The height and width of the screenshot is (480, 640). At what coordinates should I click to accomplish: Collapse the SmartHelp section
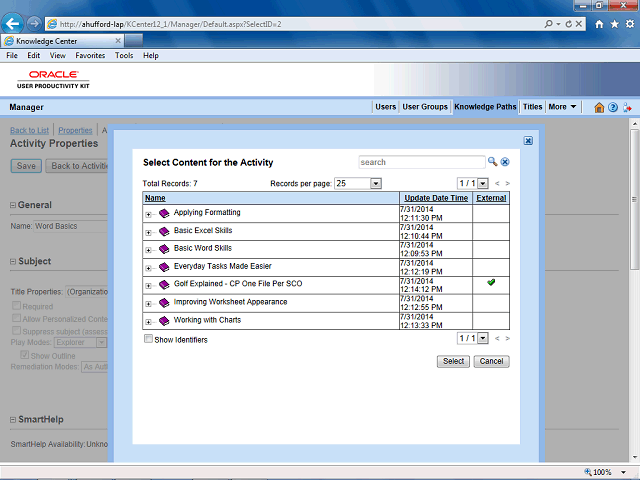pyautogui.click(x=13, y=420)
